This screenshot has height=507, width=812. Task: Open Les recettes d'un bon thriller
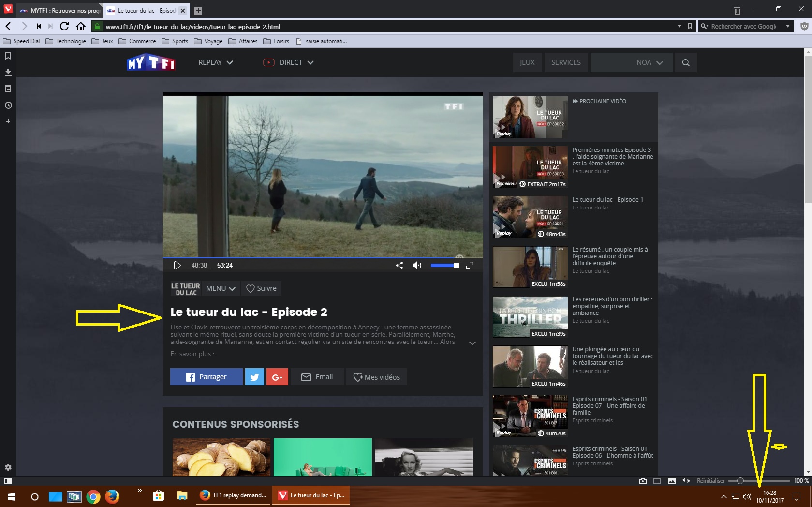(573, 316)
